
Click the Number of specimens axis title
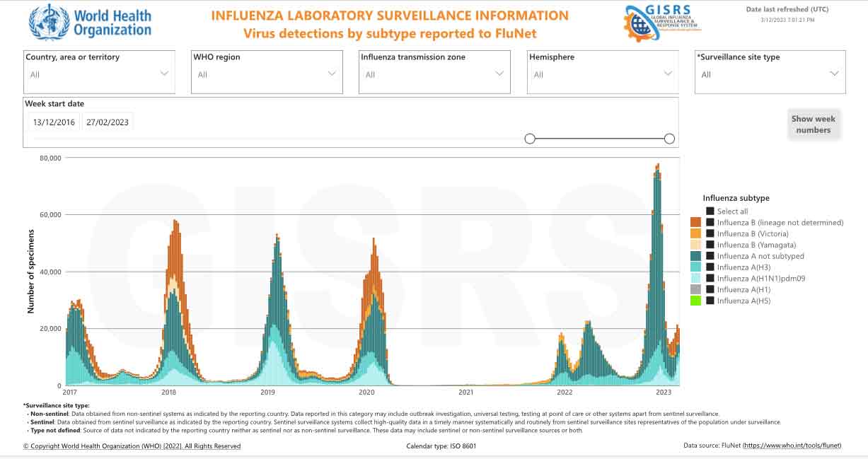click(x=31, y=271)
